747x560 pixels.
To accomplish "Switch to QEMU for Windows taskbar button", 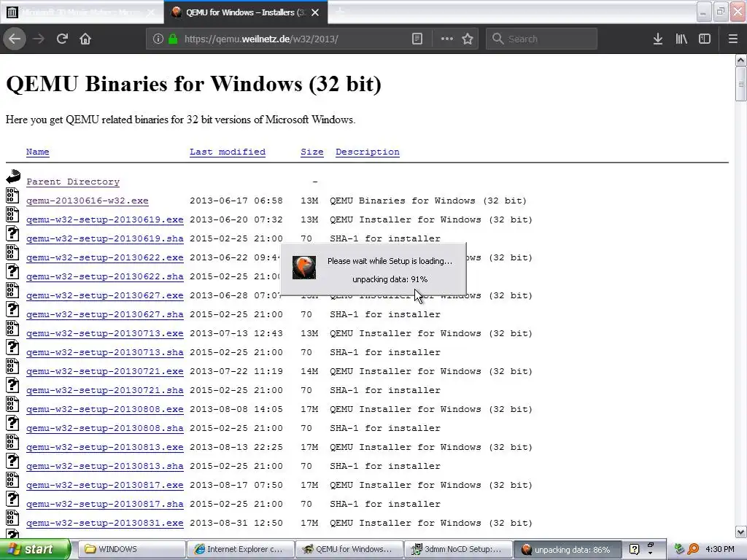I will point(349,550).
